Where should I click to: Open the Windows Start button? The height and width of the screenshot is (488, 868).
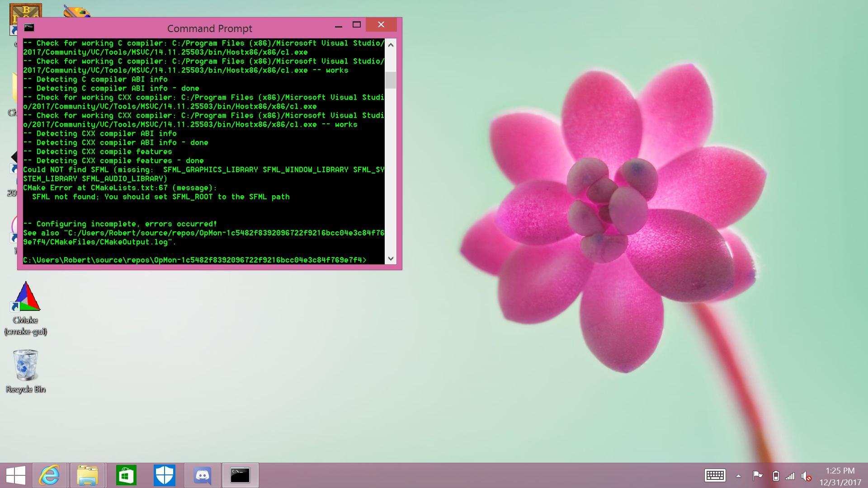pyautogui.click(x=16, y=475)
